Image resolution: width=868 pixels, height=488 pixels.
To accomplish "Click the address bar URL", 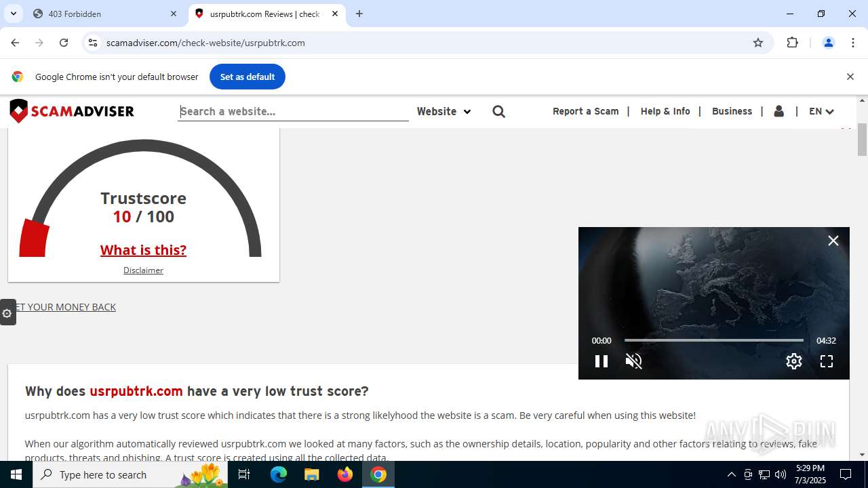I will point(205,43).
